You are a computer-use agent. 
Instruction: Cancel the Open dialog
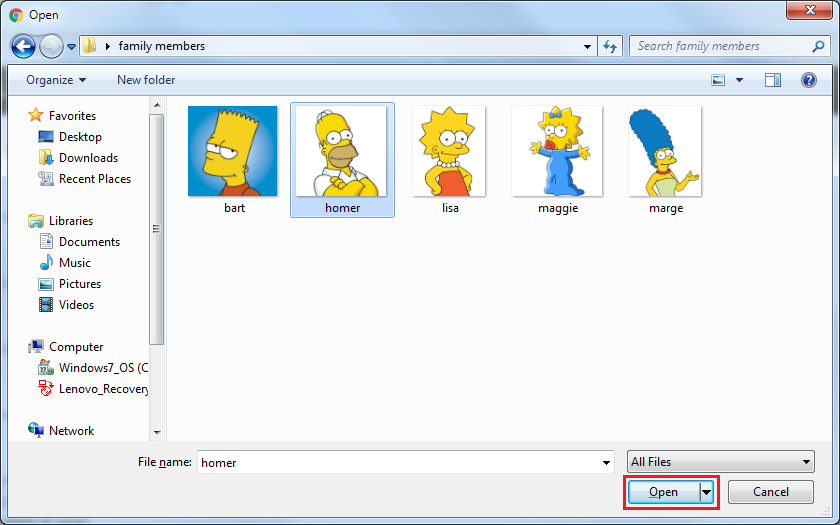click(x=770, y=492)
